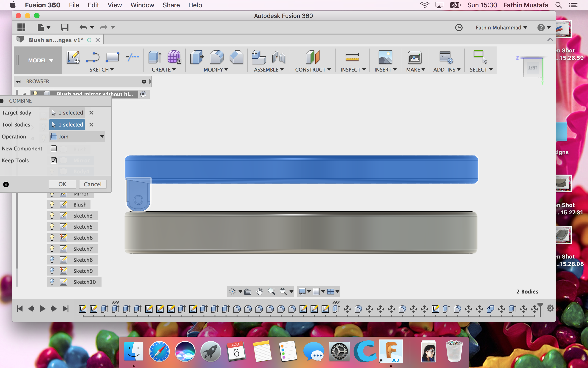Jump timeline to the end
588x368 pixels.
pyautogui.click(x=66, y=309)
